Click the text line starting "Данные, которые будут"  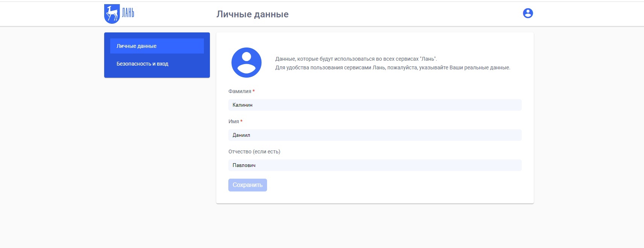coord(356,59)
